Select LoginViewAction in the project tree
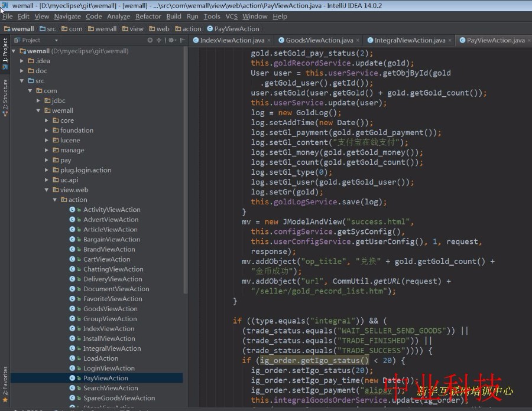This screenshot has height=411, width=532. [108, 368]
